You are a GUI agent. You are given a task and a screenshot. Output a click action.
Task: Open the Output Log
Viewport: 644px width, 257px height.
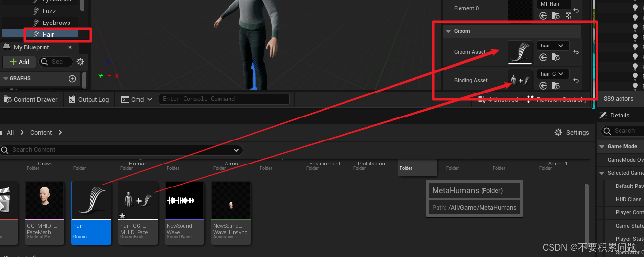[x=89, y=99]
